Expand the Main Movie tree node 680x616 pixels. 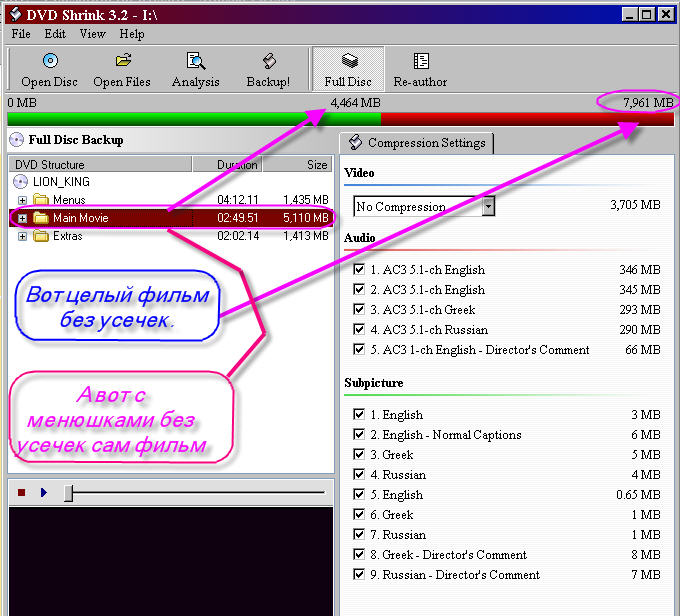(x=22, y=218)
